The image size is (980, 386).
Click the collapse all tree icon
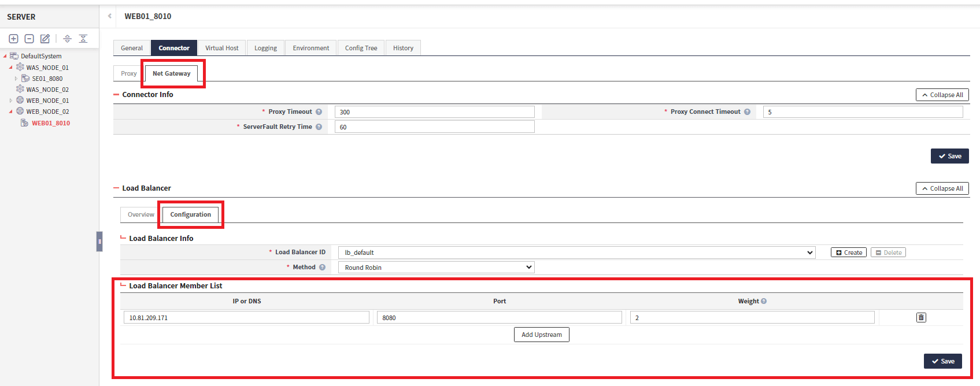(83, 39)
